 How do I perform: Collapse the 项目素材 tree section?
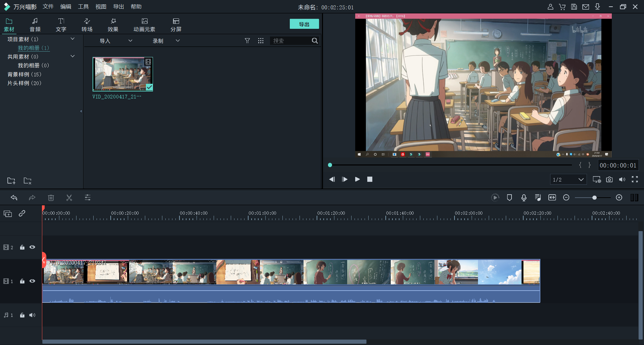(x=72, y=39)
